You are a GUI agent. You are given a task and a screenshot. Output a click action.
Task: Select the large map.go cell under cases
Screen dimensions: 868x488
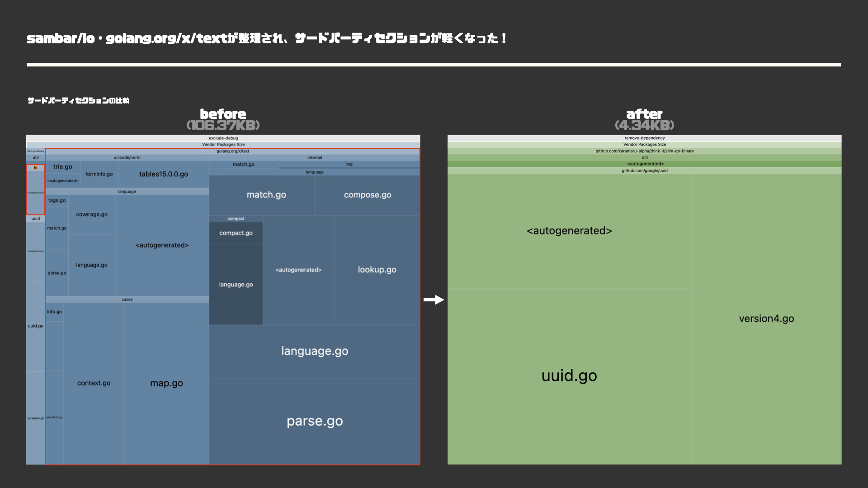coord(166,383)
